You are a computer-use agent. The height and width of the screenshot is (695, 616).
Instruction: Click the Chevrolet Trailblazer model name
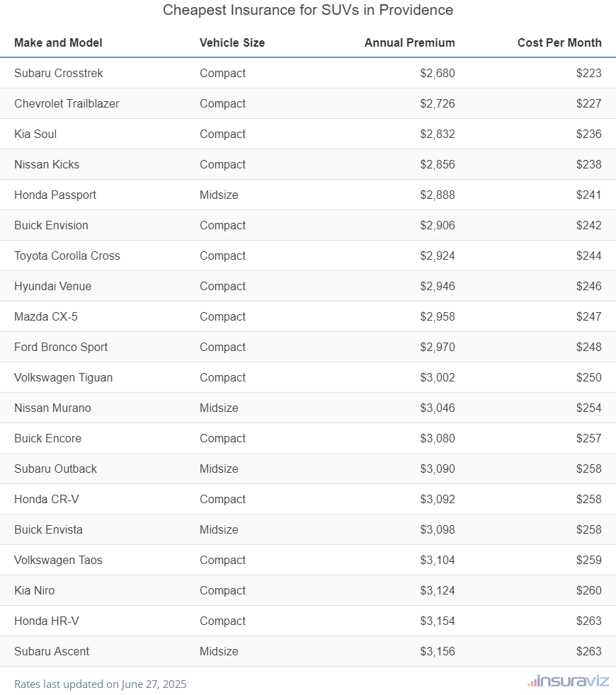pyautogui.click(x=67, y=103)
